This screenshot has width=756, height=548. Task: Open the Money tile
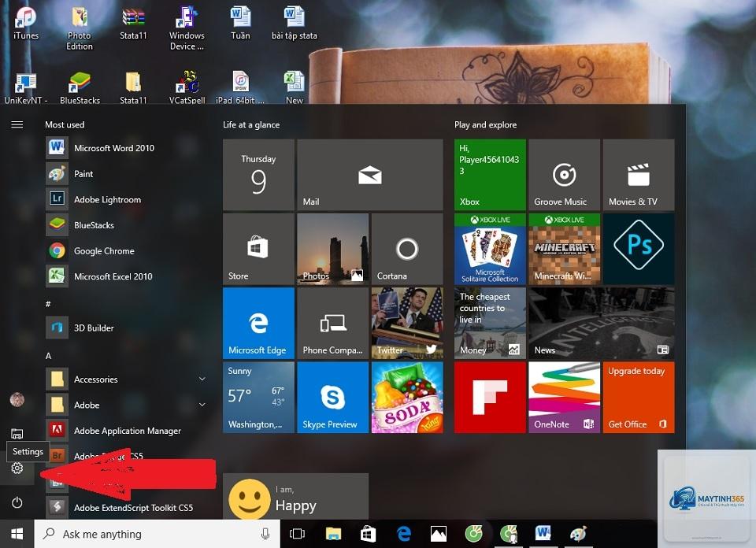pos(490,324)
